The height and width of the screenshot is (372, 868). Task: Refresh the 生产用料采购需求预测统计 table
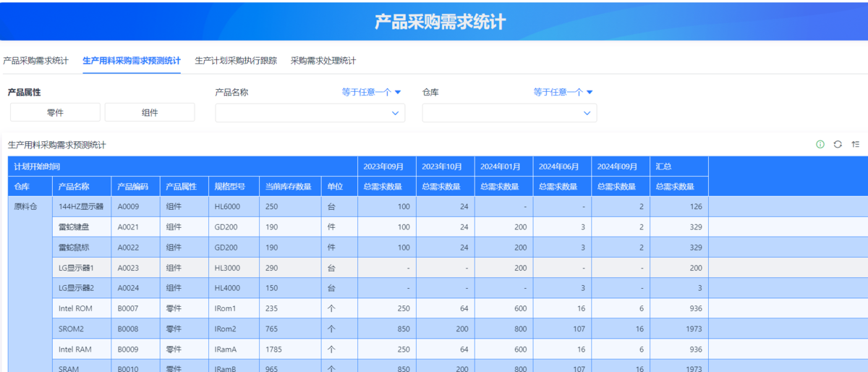coord(838,145)
